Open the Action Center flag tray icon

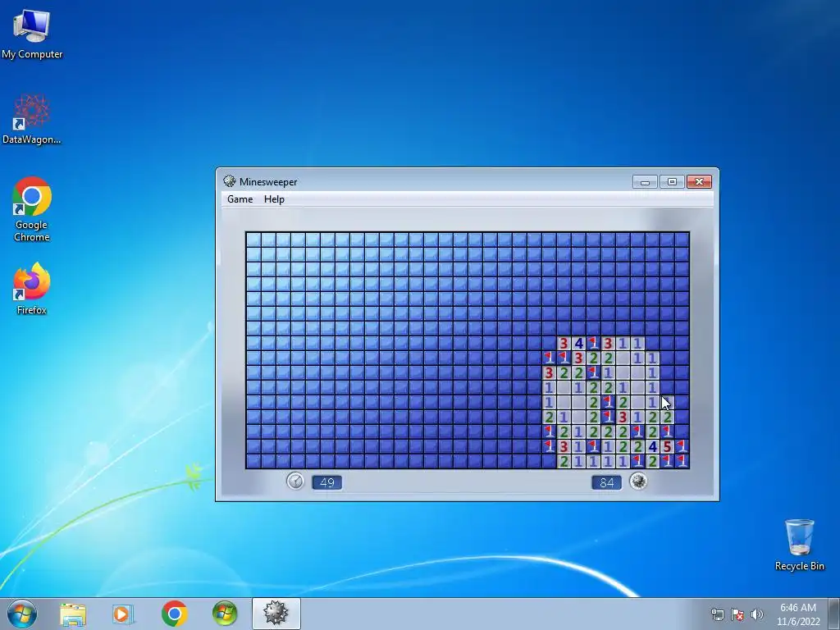coord(737,614)
